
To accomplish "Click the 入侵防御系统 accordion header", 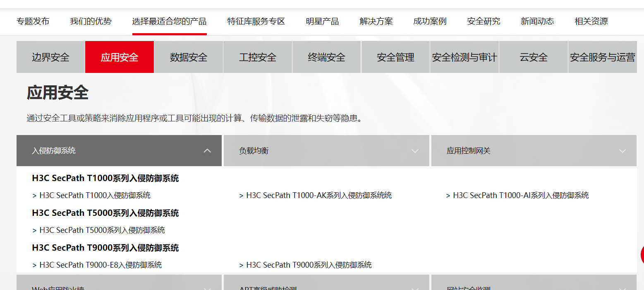I will pos(119,151).
